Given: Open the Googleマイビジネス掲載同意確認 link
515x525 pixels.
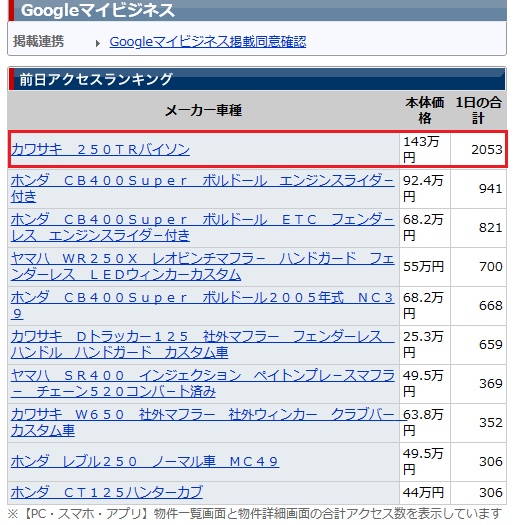Looking at the screenshot, I should click(208, 42).
